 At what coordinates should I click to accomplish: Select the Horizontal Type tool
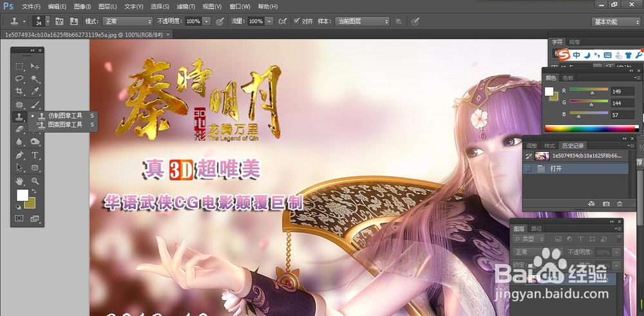pyautogui.click(x=35, y=155)
